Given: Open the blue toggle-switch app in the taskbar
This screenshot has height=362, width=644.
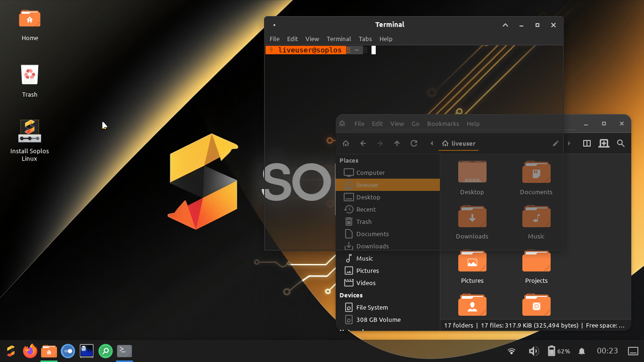Looking at the screenshot, I should (x=68, y=351).
